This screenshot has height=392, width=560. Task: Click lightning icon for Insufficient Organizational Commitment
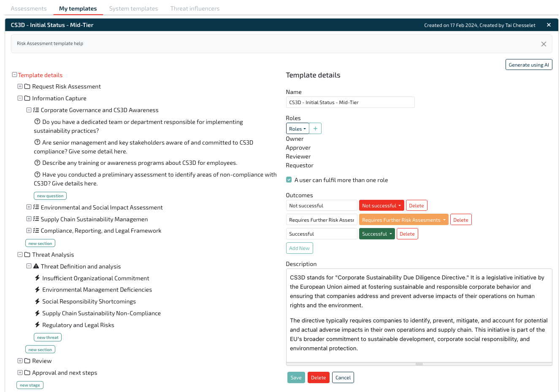[37, 278]
